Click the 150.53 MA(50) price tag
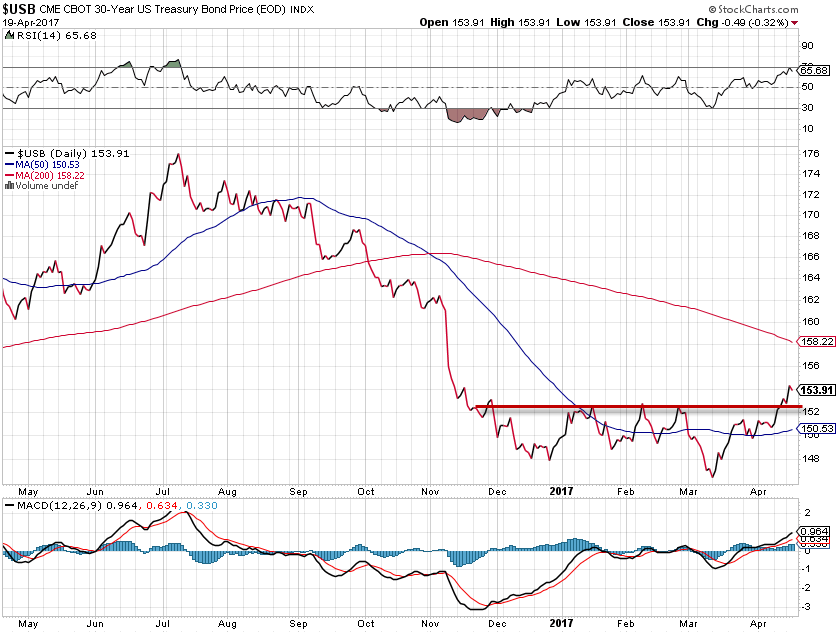 817,429
